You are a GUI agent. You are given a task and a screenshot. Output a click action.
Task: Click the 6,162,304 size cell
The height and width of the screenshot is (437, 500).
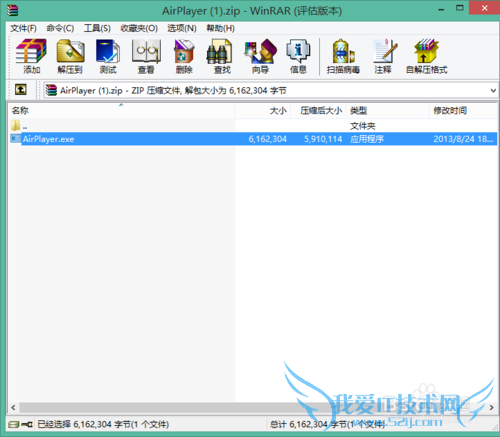click(x=268, y=139)
